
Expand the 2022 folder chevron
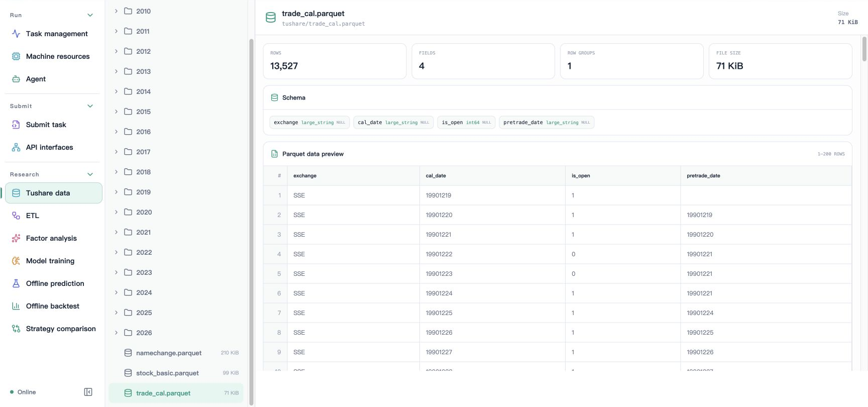tap(116, 252)
